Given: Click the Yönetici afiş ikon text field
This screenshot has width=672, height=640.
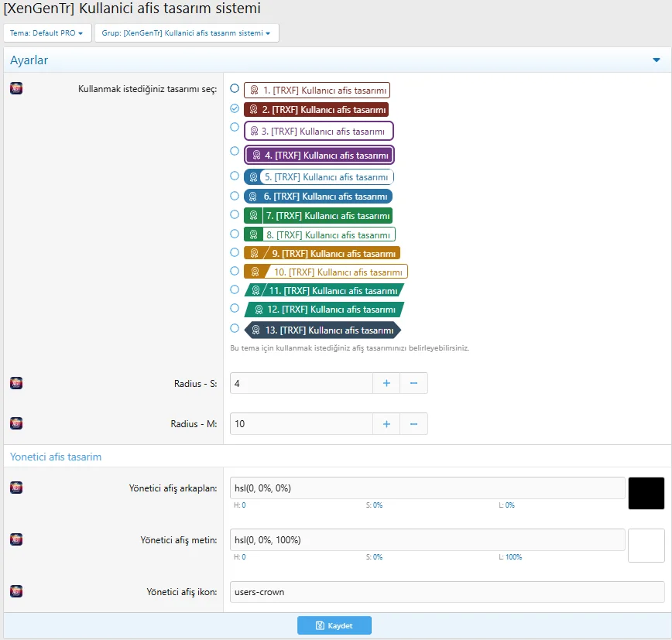Looking at the screenshot, I should coord(447,592).
